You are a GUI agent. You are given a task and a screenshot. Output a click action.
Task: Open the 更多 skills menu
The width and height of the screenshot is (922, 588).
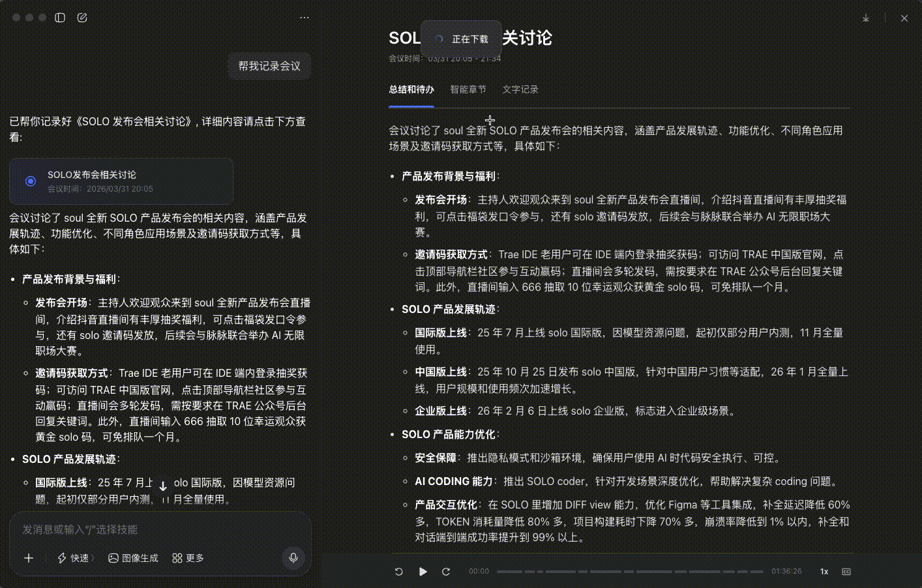point(188,558)
